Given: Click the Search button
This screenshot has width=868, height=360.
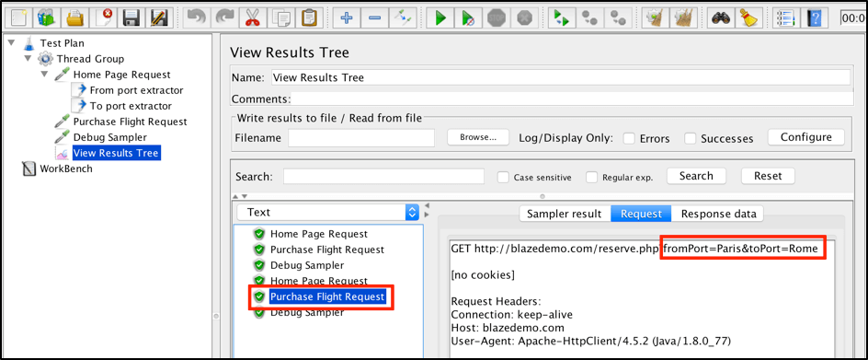Looking at the screenshot, I should (x=696, y=176).
